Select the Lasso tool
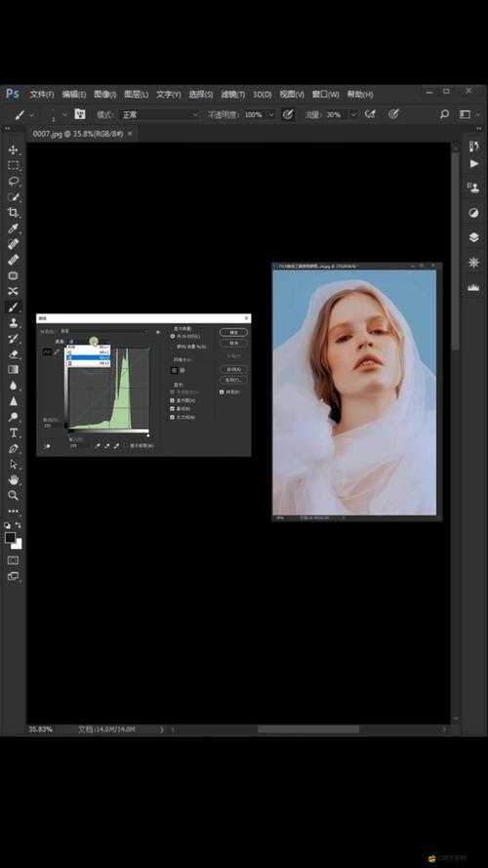The height and width of the screenshot is (868, 488). pos(14,182)
